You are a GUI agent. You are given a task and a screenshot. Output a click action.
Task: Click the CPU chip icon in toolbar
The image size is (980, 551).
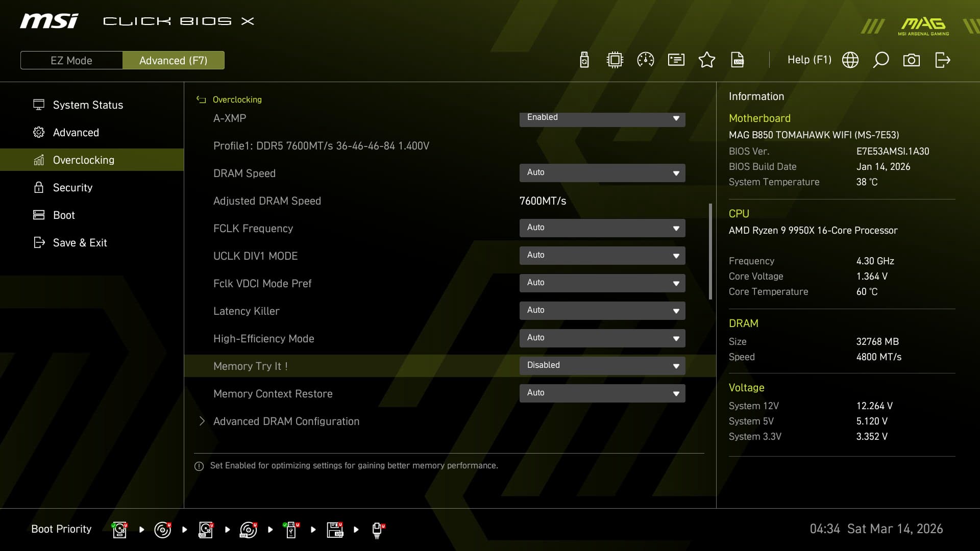pos(615,60)
